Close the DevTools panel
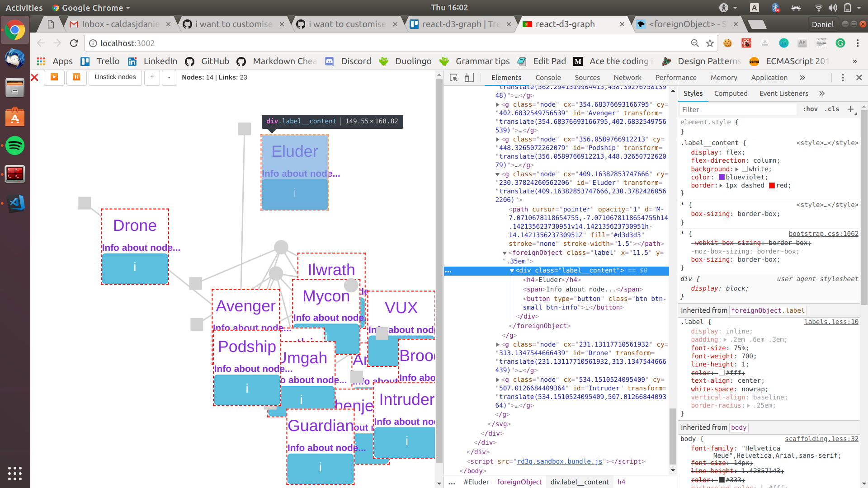 tap(859, 78)
